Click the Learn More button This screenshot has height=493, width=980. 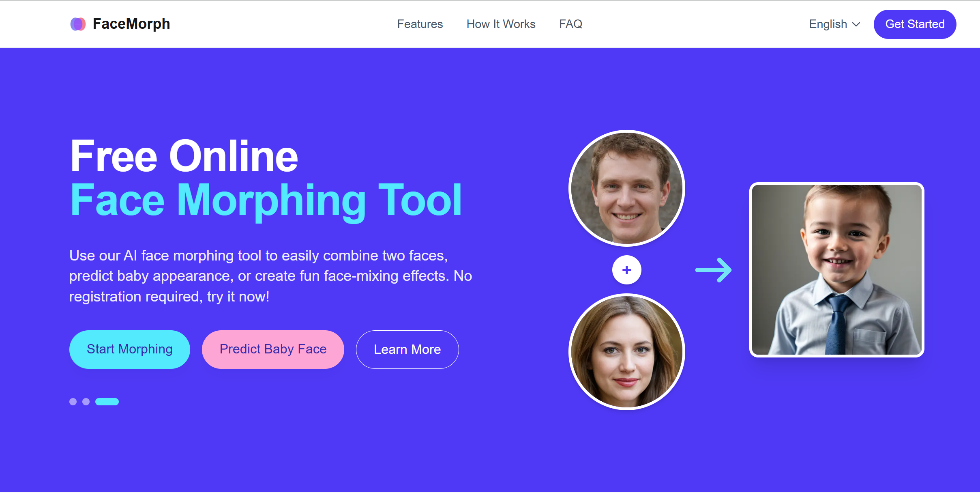coord(407,349)
